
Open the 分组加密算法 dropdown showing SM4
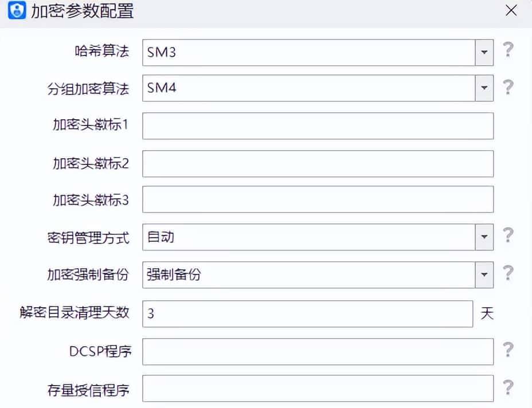tap(484, 88)
